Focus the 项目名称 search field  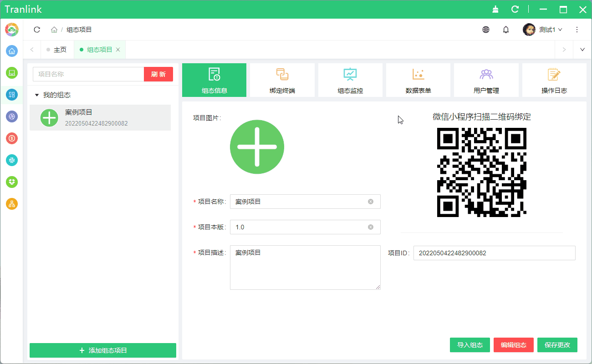(x=88, y=74)
